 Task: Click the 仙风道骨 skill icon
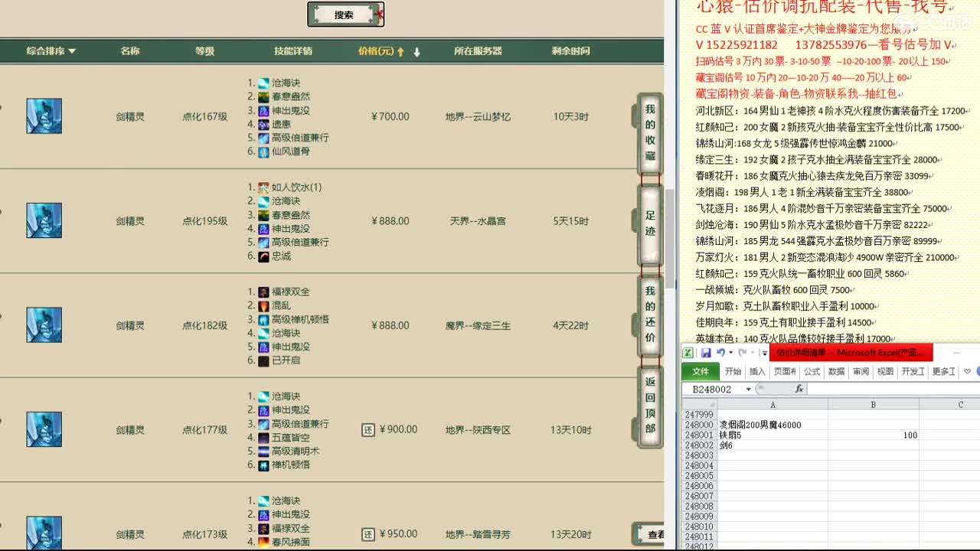click(x=263, y=152)
